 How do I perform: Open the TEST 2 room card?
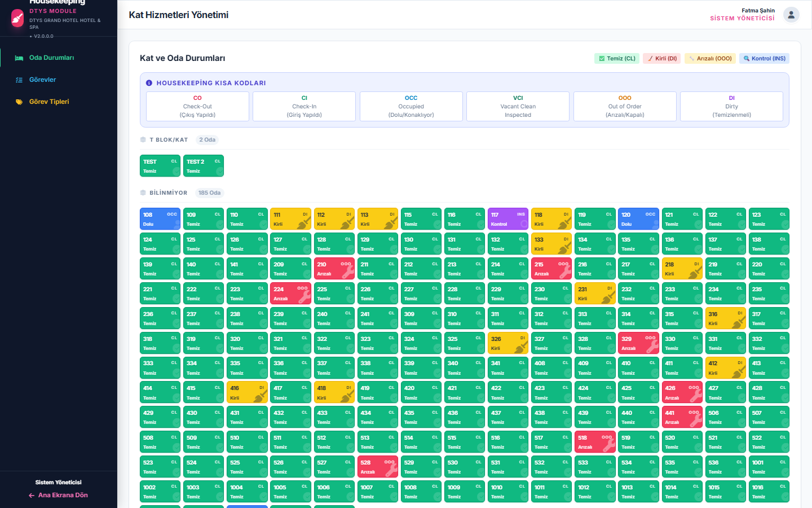[204, 166]
